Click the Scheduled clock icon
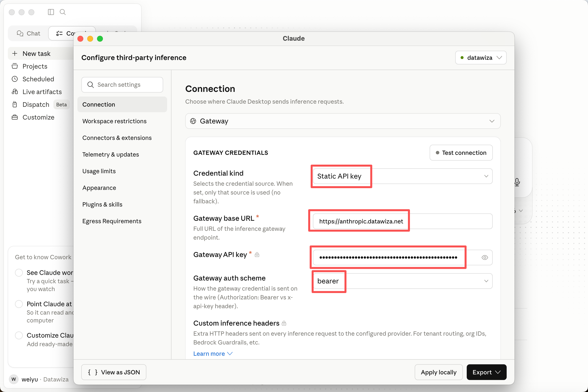This screenshot has width=588, height=392. coord(15,79)
